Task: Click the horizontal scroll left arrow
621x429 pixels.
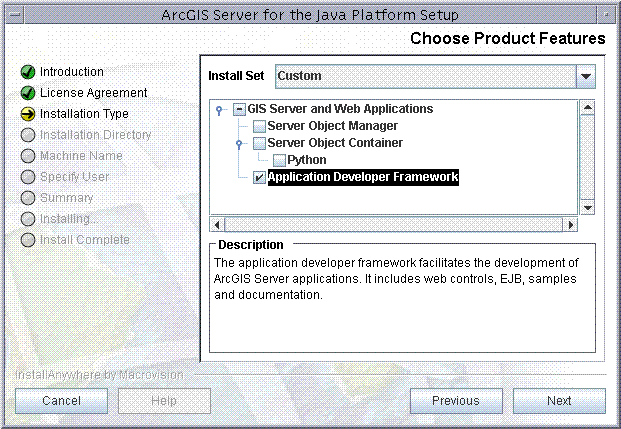Action: 217,225
